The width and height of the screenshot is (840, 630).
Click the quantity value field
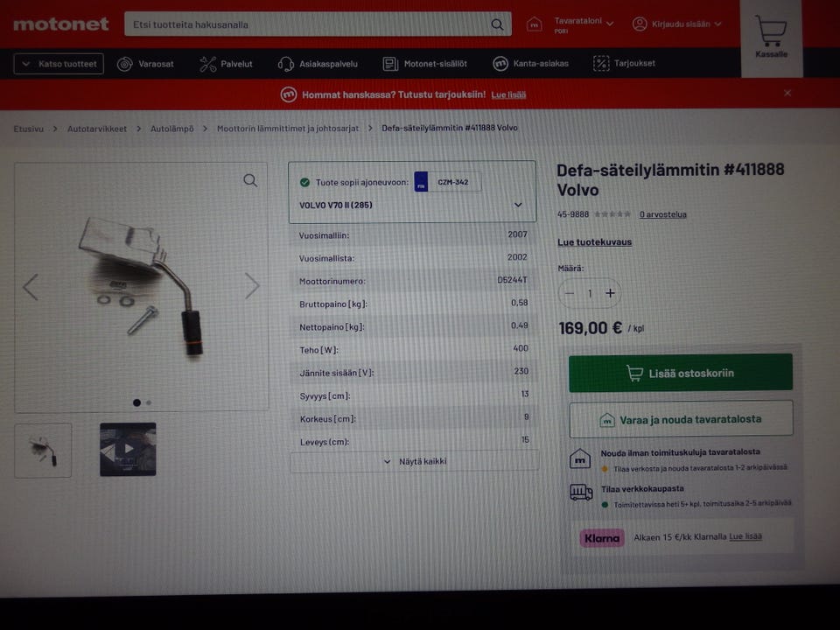click(590, 294)
